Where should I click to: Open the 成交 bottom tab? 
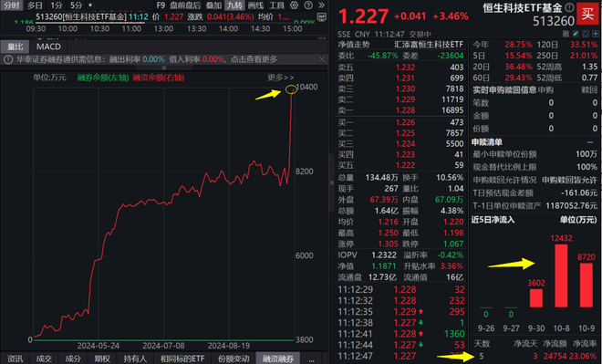pyautogui.click(x=44, y=359)
